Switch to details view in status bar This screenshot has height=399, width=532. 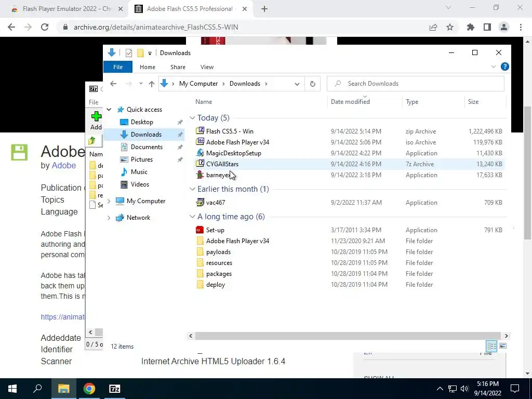coord(491,346)
